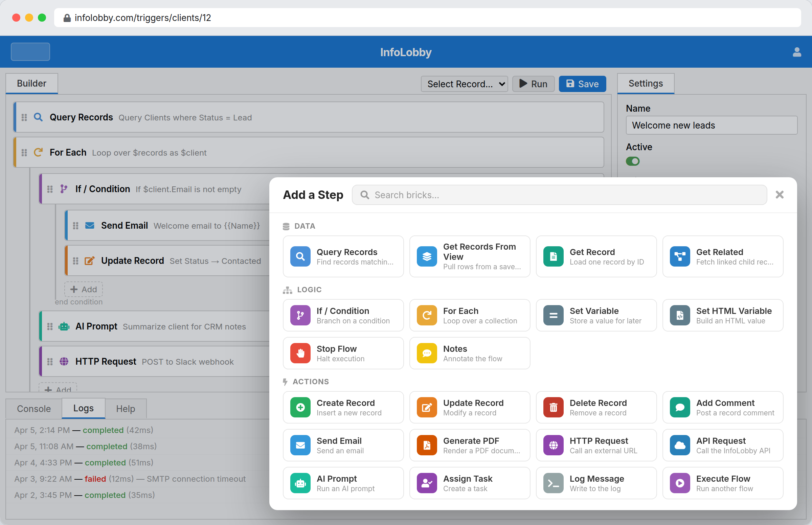Click the InfoLobby title in the header
This screenshot has width=812, height=525.
(406, 52)
